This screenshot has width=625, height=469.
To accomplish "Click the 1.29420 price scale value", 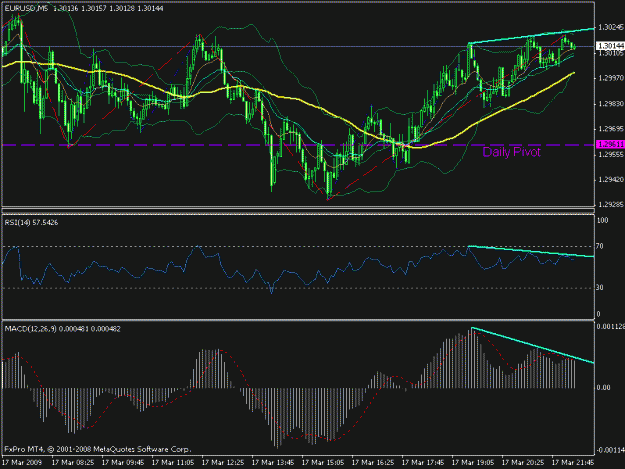I will 611,180.
